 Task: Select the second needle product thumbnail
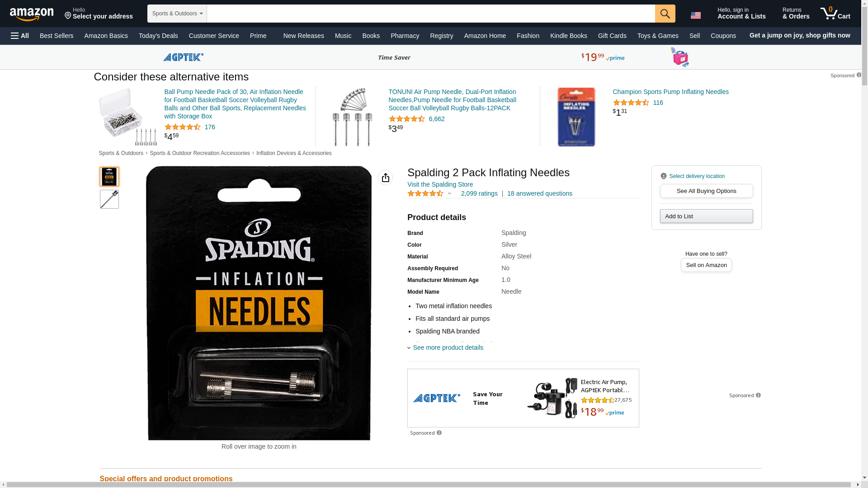(109, 199)
